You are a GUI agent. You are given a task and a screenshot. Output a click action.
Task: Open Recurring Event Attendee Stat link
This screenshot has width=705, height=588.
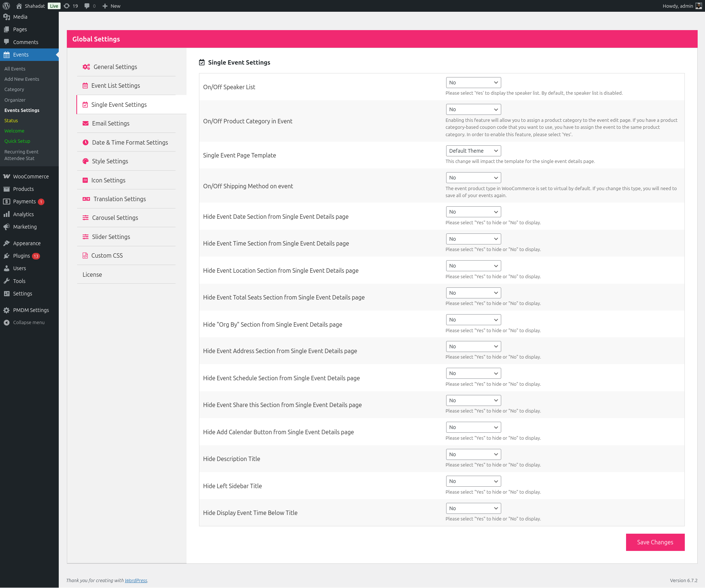click(x=21, y=155)
